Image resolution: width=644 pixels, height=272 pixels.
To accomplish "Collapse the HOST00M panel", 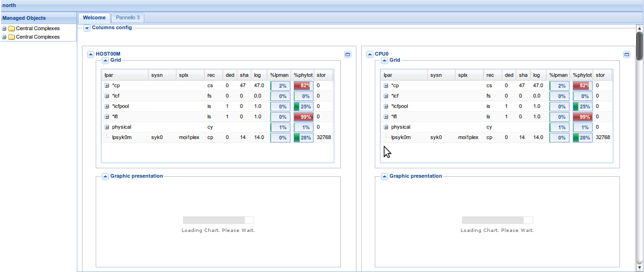I will point(91,54).
